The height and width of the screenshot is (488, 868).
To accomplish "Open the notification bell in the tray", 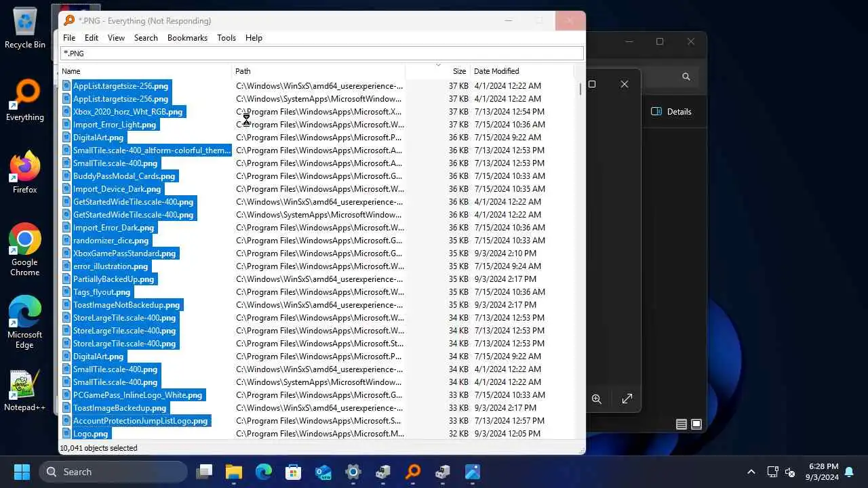I will point(850,471).
